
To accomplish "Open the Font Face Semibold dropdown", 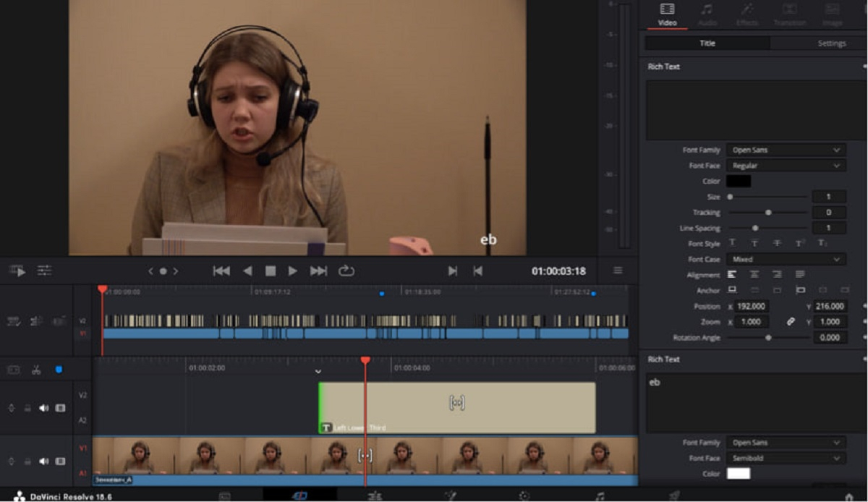I will [786, 458].
